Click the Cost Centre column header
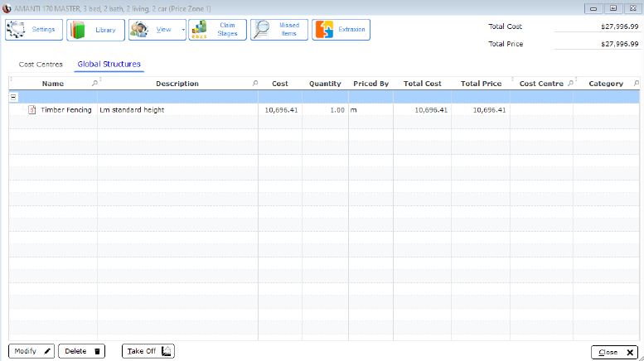Image resolution: width=644 pixels, height=361 pixels. click(x=541, y=84)
